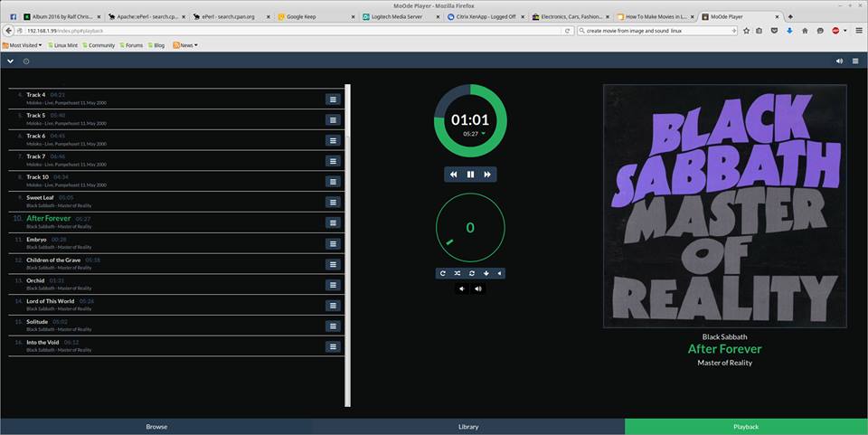This screenshot has width=868, height=435.
Task: Select the Into the Void track
Action: (x=176, y=345)
